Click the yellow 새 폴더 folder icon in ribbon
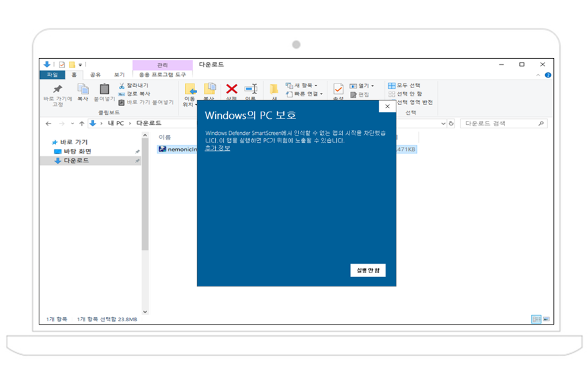The image size is (588, 386). (x=274, y=89)
